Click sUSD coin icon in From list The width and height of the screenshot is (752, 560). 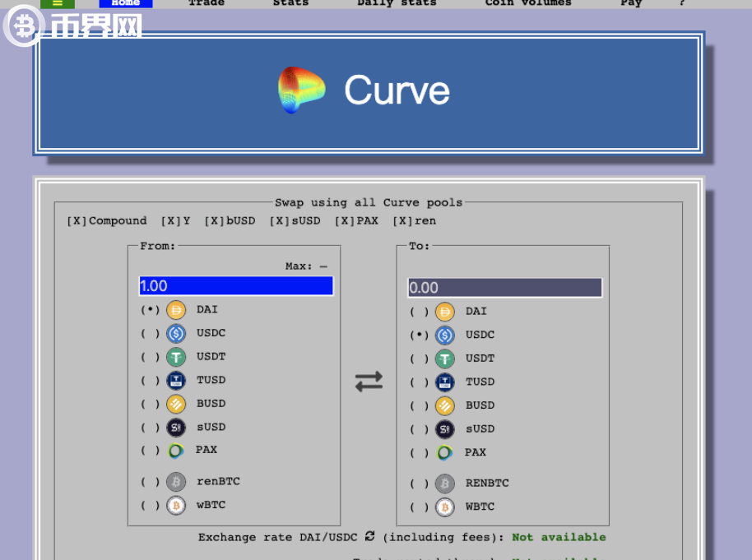176,427
